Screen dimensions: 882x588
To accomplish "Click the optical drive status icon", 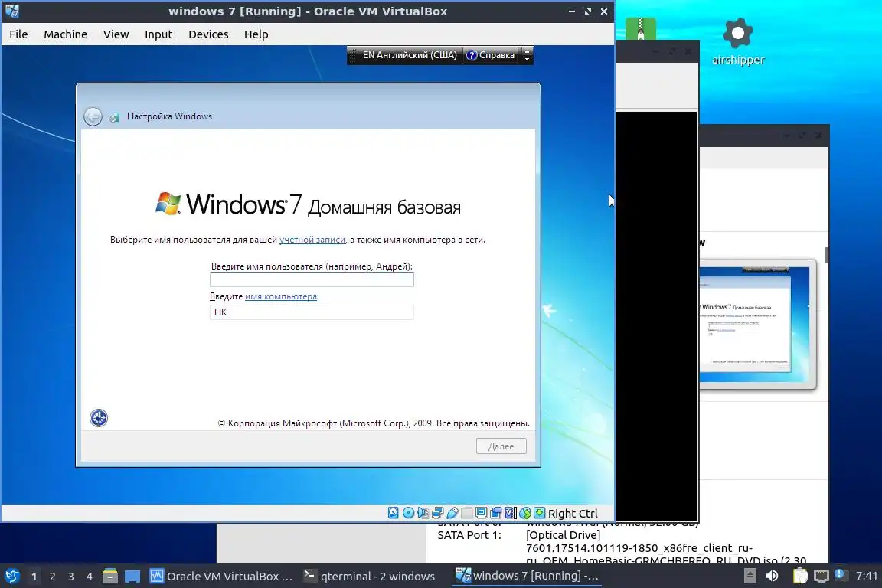I will pos(408,513).
